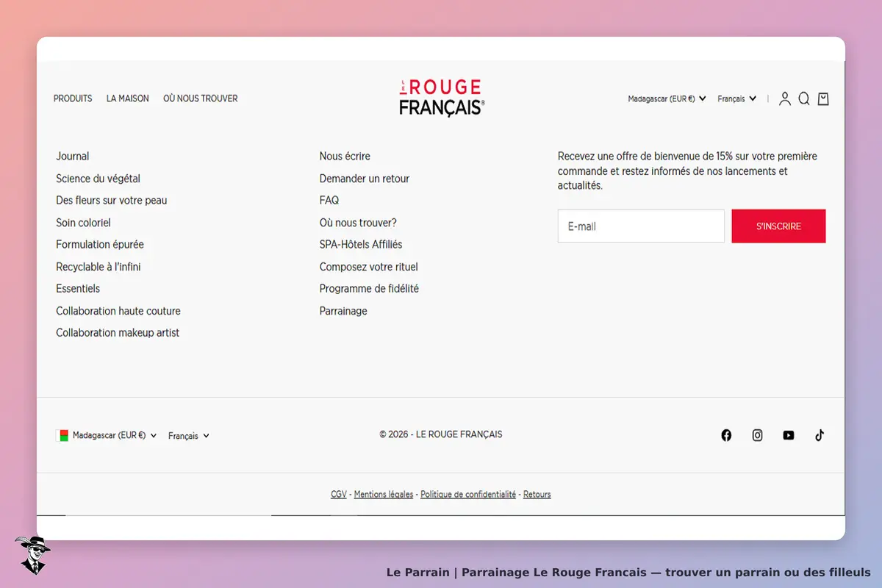Visit the Facebook page icon
This screenshot has width=882, height=588.
726,435
